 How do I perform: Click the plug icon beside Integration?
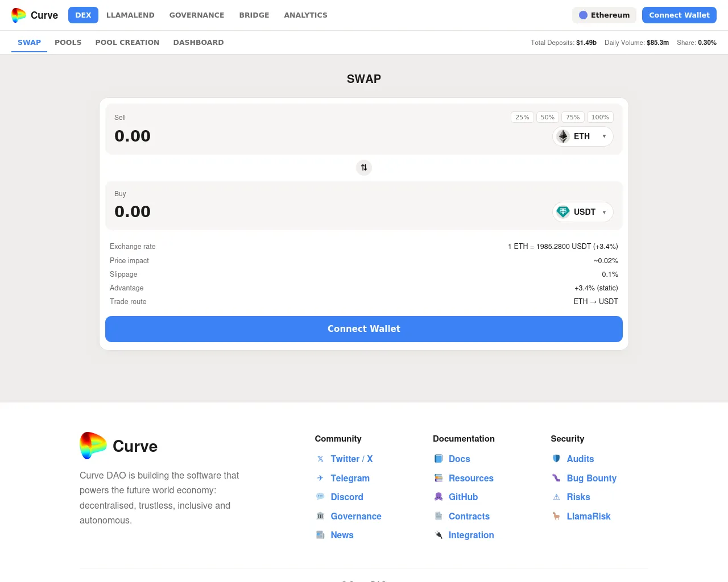439,535
